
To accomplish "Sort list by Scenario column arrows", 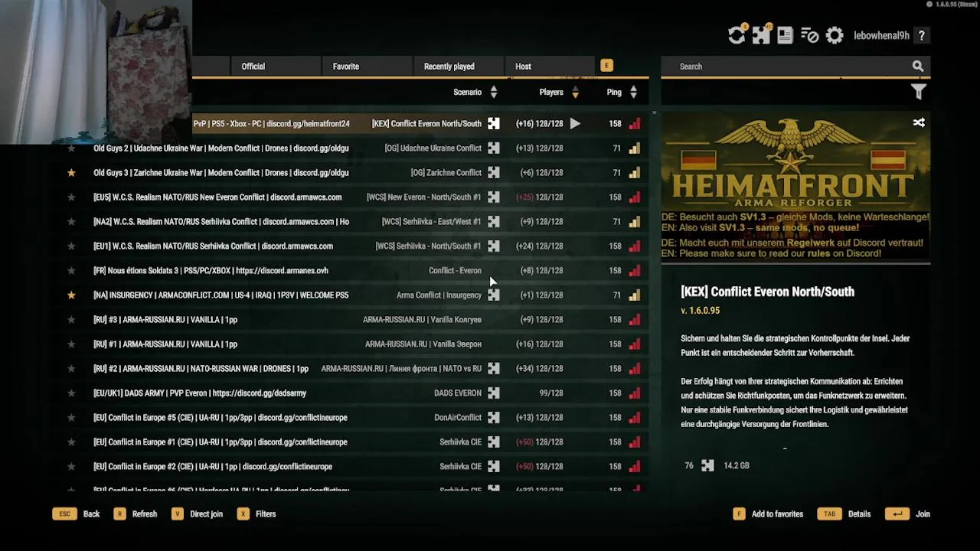I will tap(494, 92).
